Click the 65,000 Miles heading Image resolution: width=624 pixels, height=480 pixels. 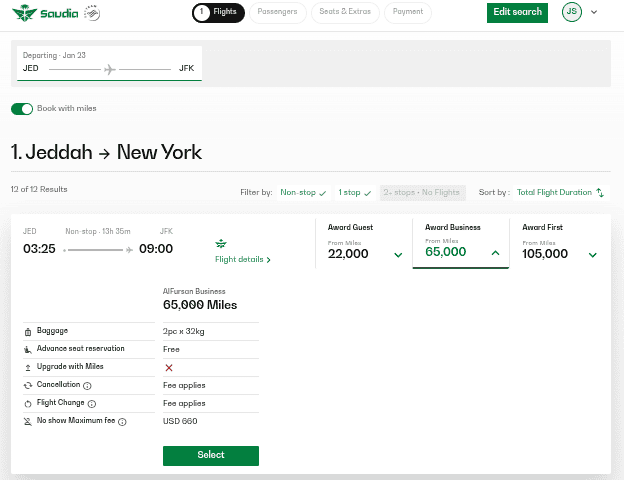tap(200, 305)
